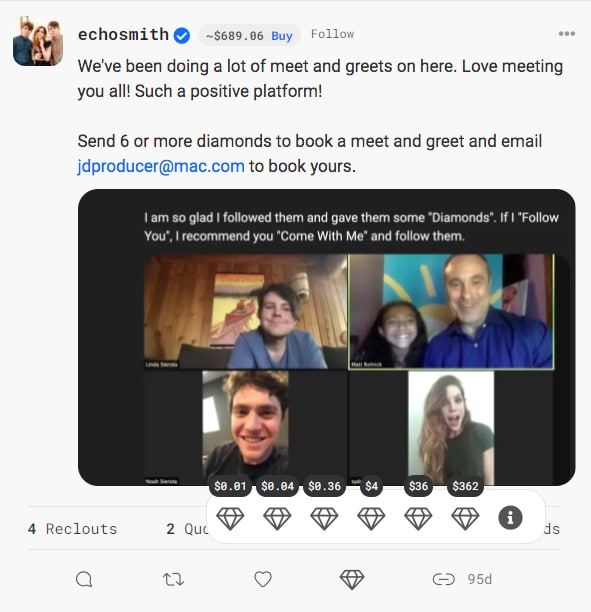Screen dimensions: 591x612
Task: Open the echosmith username link
Action: click(x=123, y=35)
